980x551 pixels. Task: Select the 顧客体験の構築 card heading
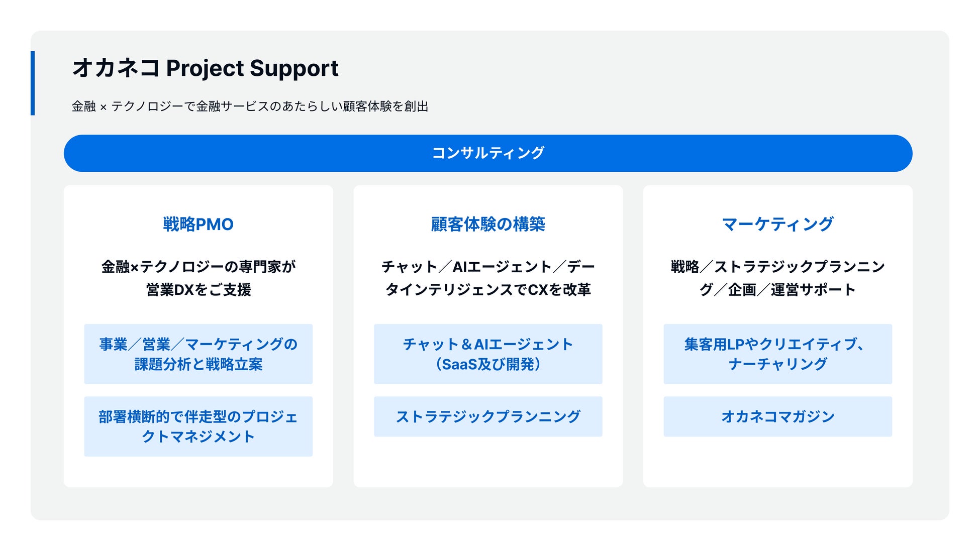(x=487, y=225)
